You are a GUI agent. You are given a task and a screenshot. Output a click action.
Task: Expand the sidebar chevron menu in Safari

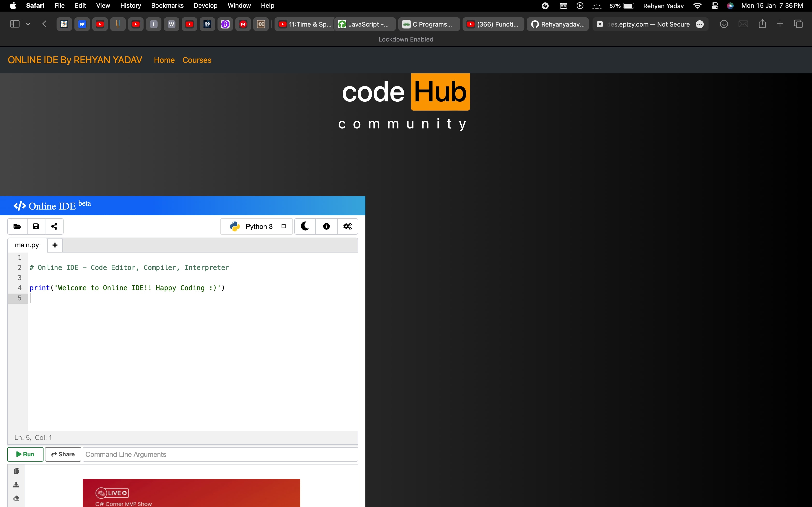28,24
